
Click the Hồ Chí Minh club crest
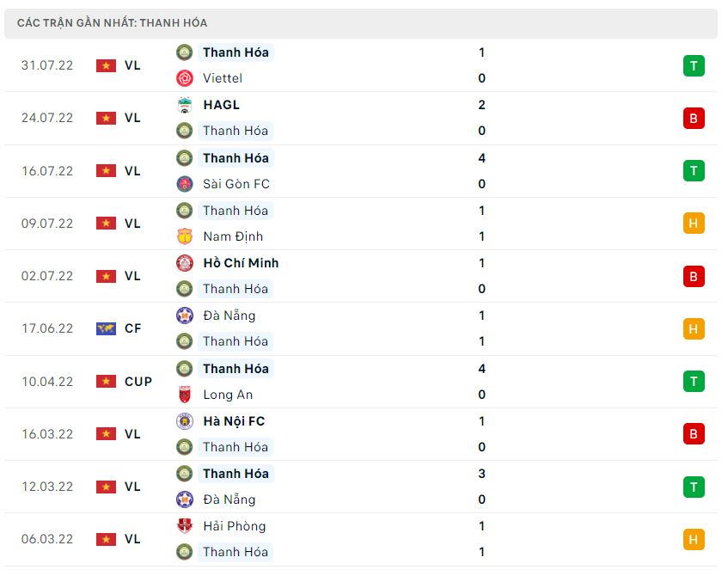184,263
